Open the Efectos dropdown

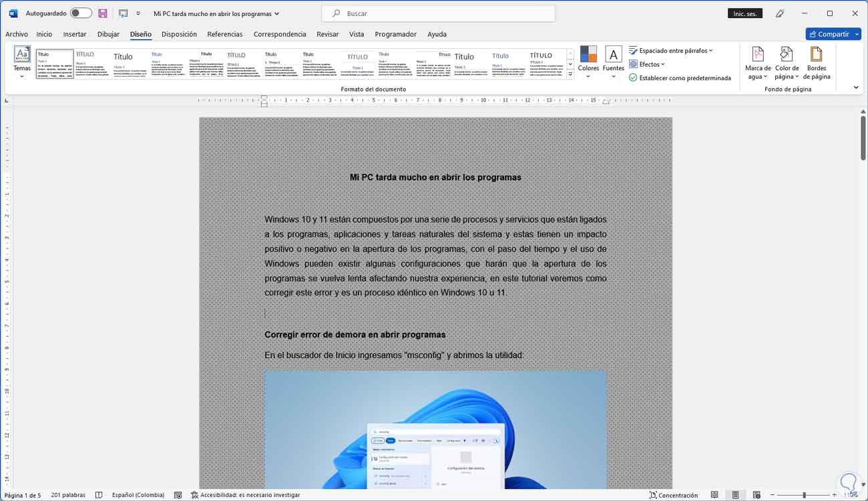[x=647, y=64]
